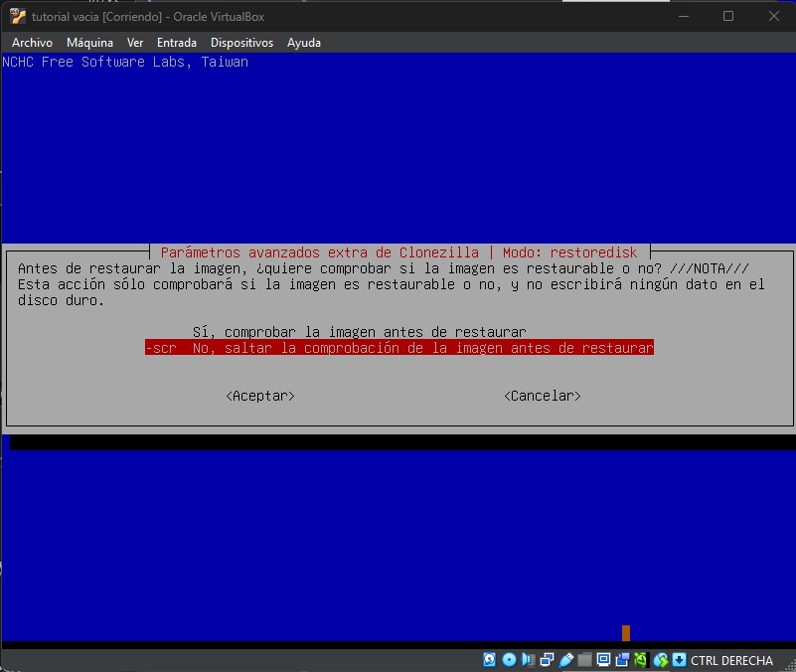Screen dimensions: 796x672
Task: Click the Cancelar button
Action: 543,396
